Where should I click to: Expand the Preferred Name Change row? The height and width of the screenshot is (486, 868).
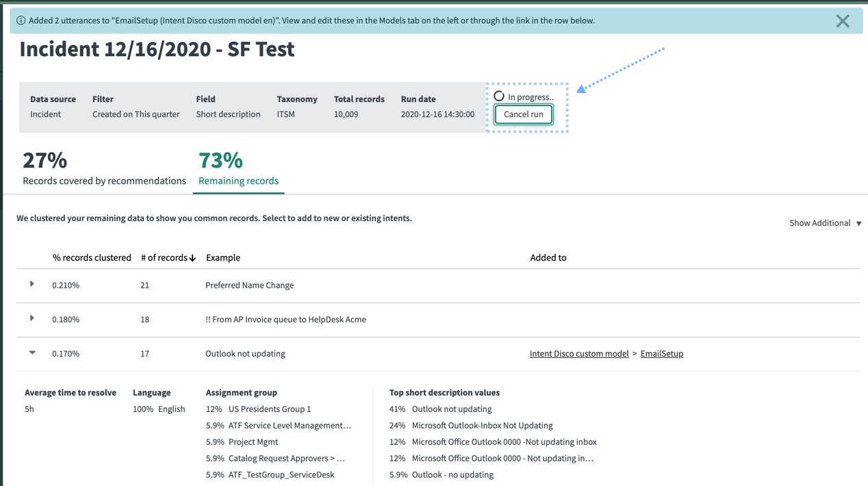32,284
